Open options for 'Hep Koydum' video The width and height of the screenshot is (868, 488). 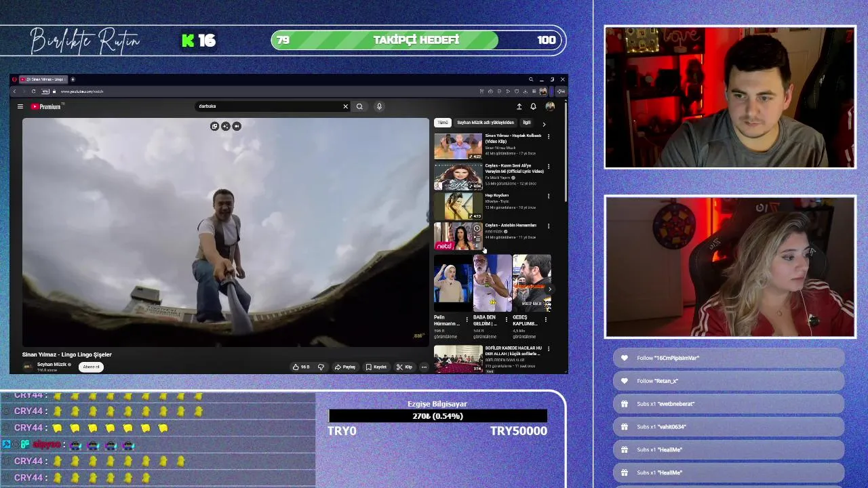click(549, 196)
